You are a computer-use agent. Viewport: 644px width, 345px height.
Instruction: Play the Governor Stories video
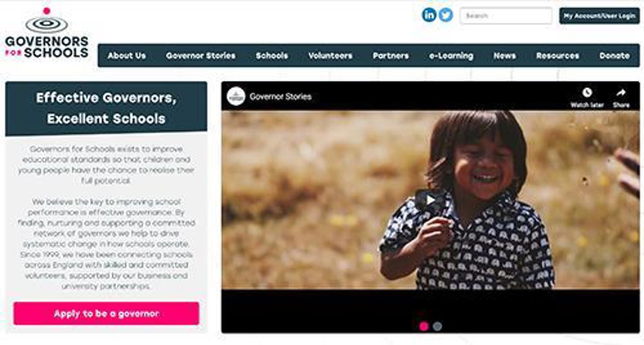pos(430,200)
